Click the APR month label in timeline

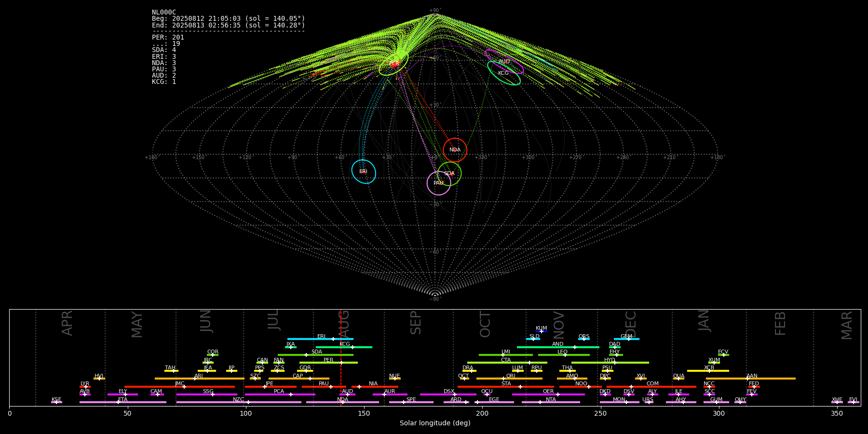click(x=68, y=324)
